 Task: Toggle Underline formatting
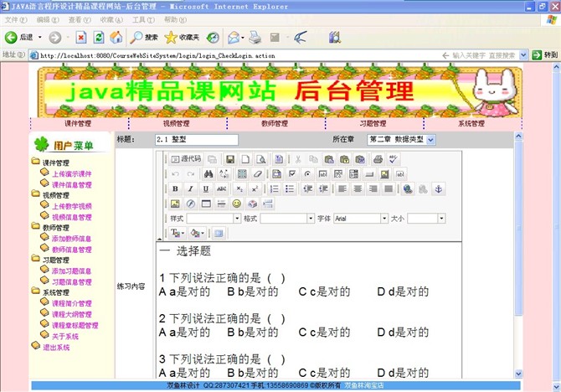(206, 188)
